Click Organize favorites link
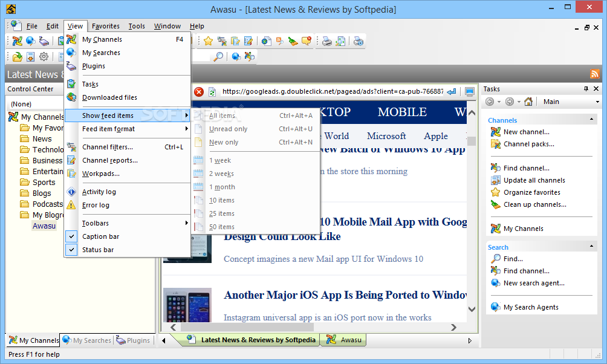The width and height of the screenshot is (607, 364). (532, 192)
